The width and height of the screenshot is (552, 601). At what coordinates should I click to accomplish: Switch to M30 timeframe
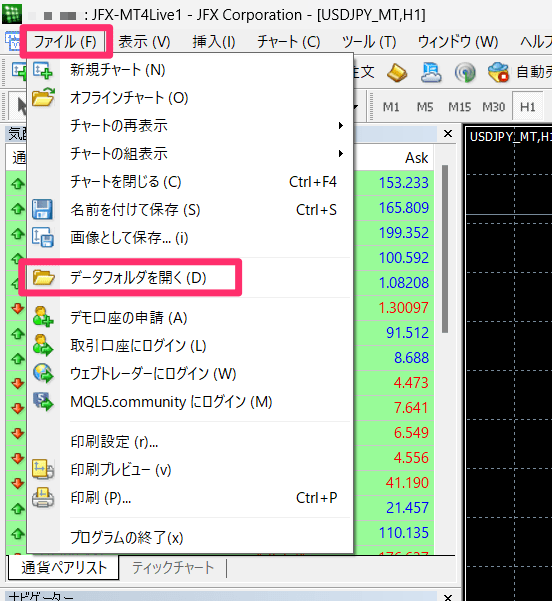point(493,107)
